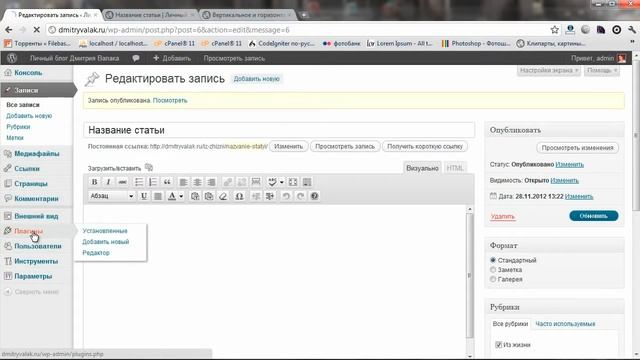The height and width of the screenshot is (360, 640).
Task: Click the upload/insert media icon
Action: tap(149, 167)
